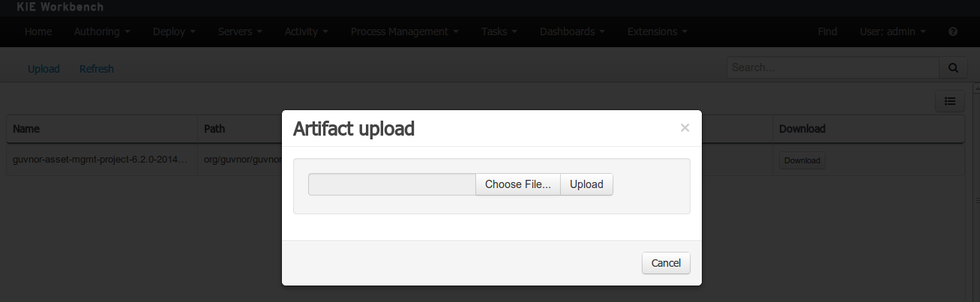Select Find in the navigation bar
Viewport: 980px width, 302px height.
click(x=828, y=31)
